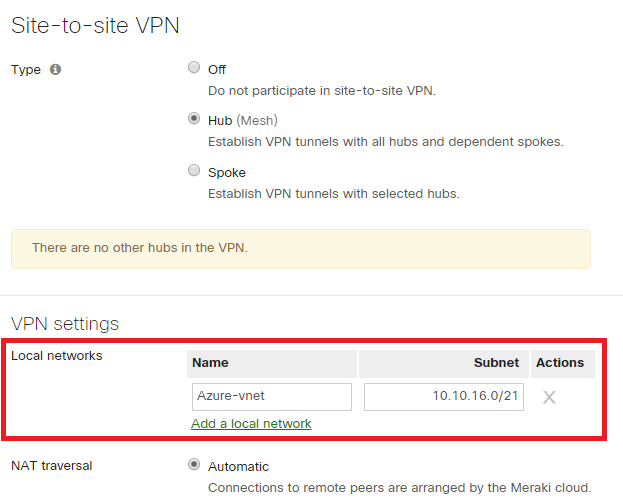623x503 pixels.
Task: Select Automatic NAT traversal radio
Action: coord(194,464)
